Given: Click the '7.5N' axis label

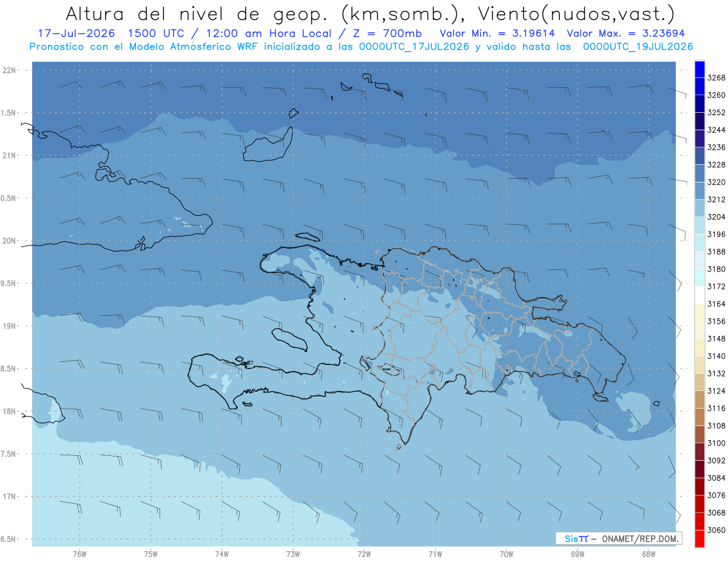Looking at the screenshot, I should (9, 454).
